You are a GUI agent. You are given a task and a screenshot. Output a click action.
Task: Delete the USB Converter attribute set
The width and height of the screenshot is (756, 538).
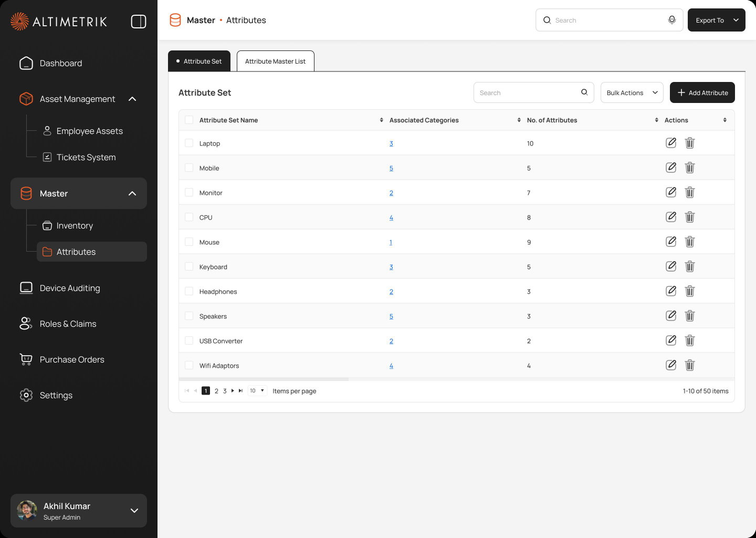pos(690,340)
